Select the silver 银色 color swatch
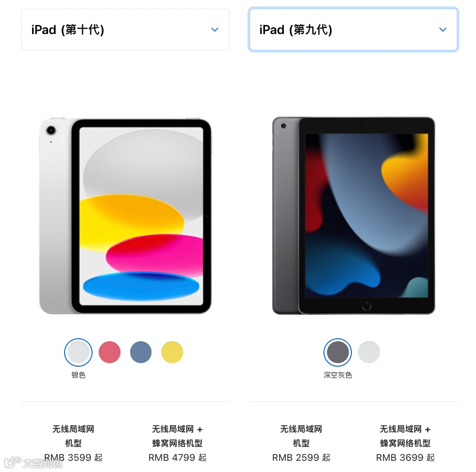 tap(78, 352)
